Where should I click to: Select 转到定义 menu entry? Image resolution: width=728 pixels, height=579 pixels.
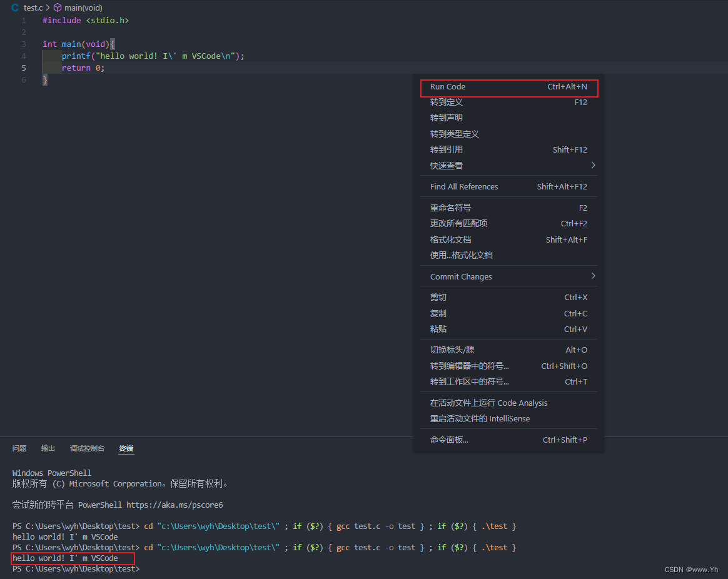(509, 103)
